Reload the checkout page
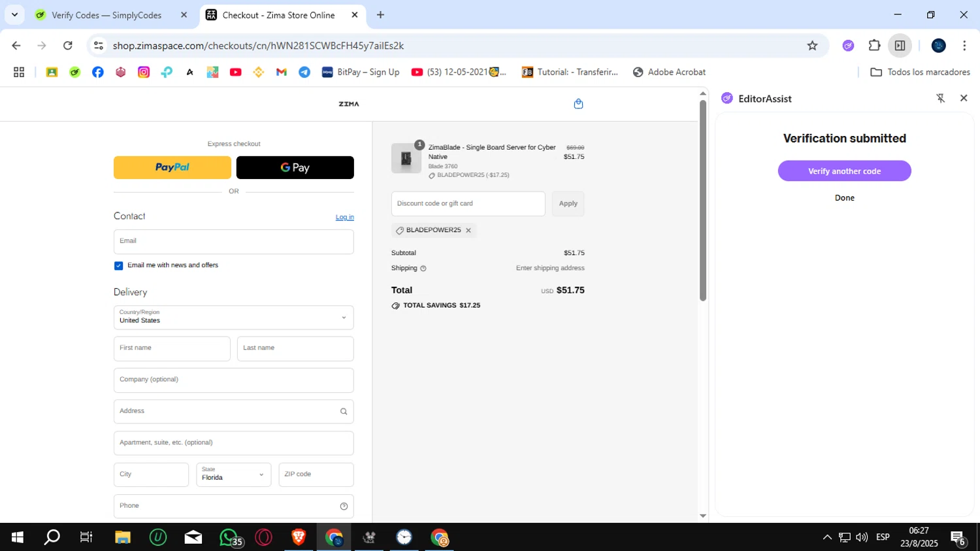The width and height of the screenshot is (980, 551). point(68,46)
